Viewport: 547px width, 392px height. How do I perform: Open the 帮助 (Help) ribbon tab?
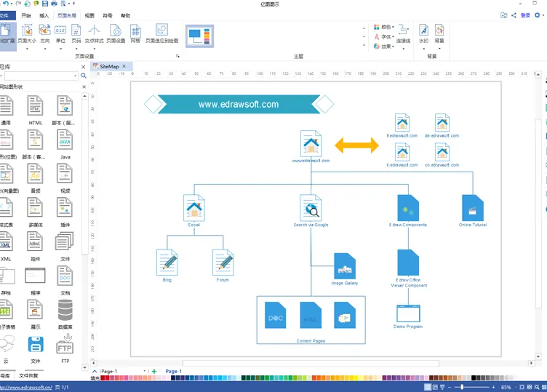point(126,15)
